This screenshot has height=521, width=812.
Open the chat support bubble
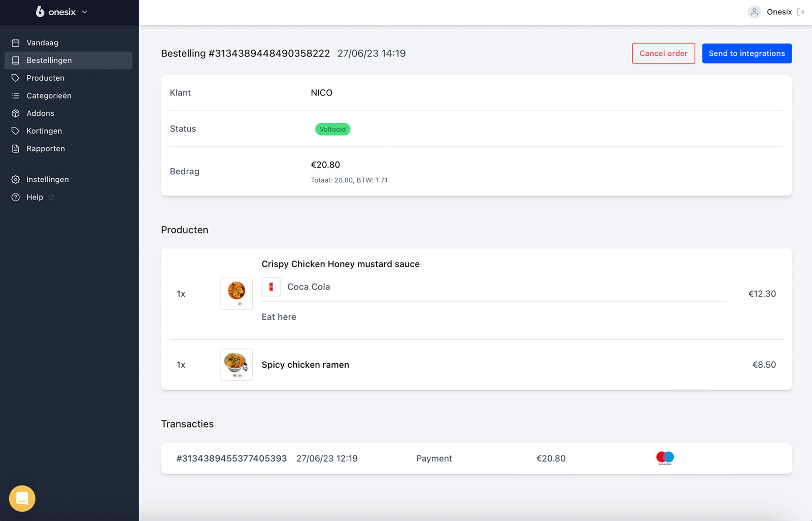(21, 498)
